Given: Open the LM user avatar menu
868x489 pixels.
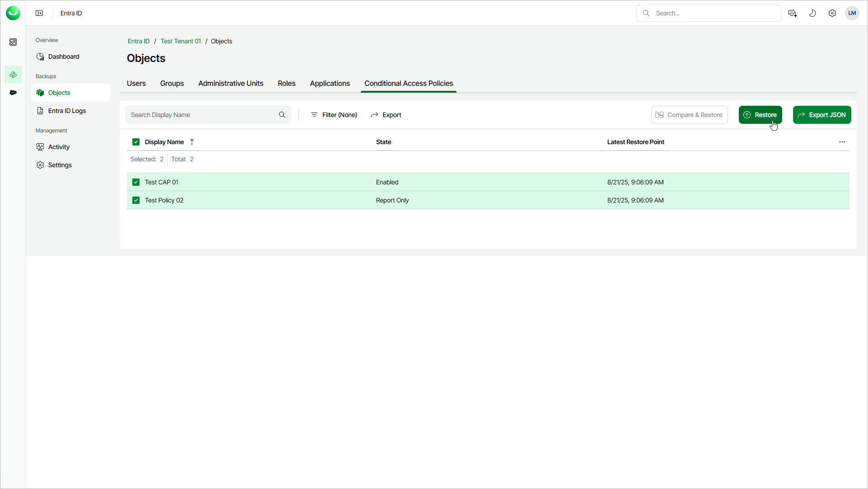Looking at the screenshot, I should 852,13.
